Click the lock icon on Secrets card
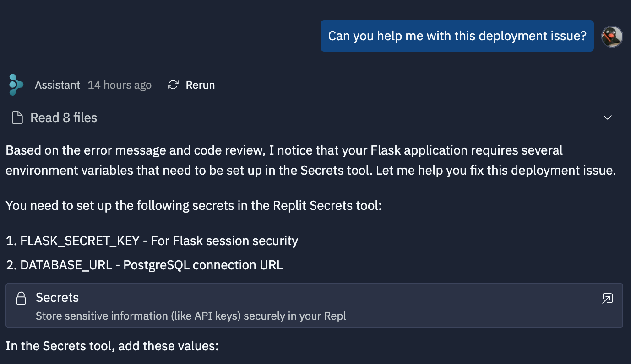This screenshot has width=631, height=364. (x=21, y=299)
